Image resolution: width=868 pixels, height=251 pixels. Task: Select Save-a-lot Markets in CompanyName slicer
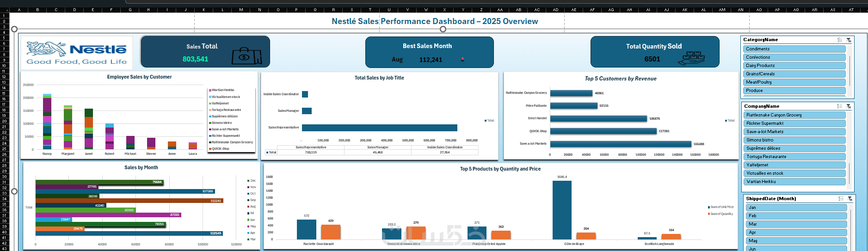(794, 132)
